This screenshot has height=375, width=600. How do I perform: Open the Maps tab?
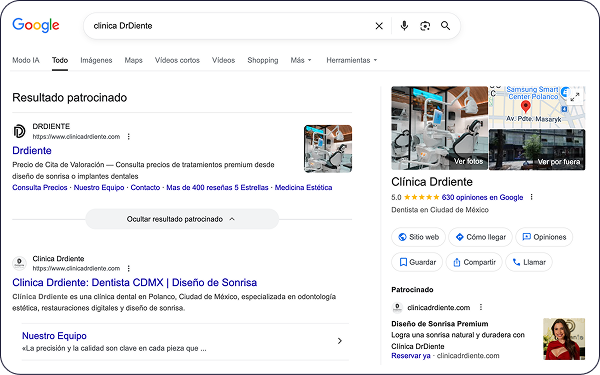(x=133, y=60)
